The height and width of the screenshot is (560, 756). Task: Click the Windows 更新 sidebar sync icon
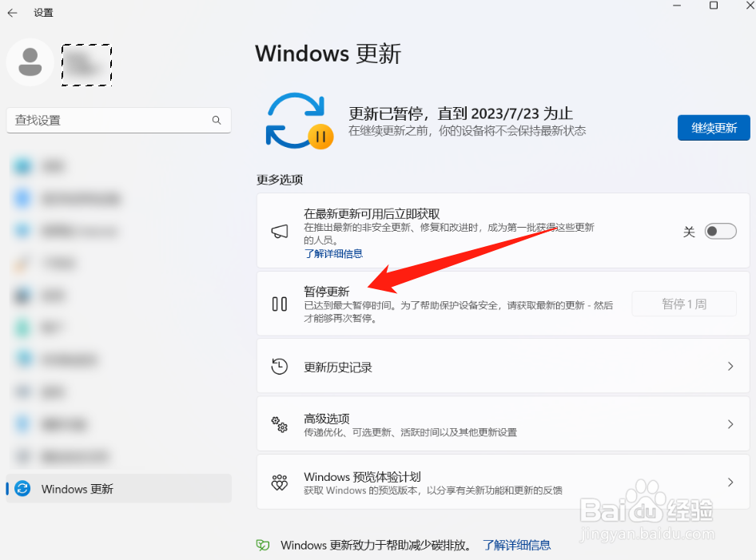[22, 489]
